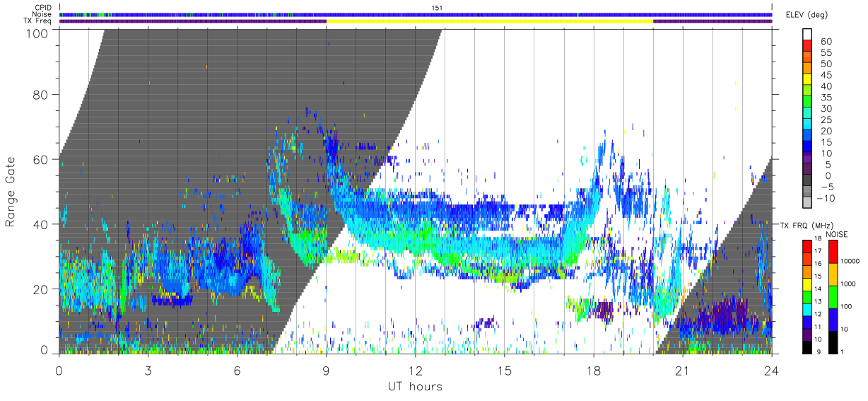Click the 'UT hours' x-axis title
The image size is (868, 401).
click(414, 386)
